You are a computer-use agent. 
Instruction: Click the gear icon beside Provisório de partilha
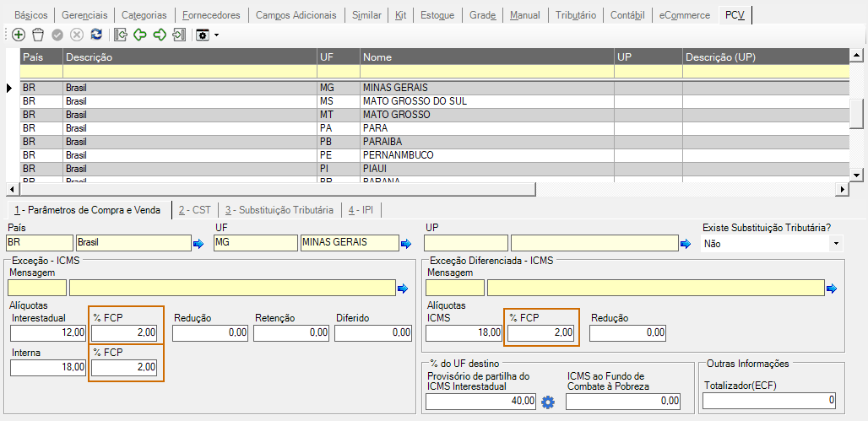pos(547,402)
